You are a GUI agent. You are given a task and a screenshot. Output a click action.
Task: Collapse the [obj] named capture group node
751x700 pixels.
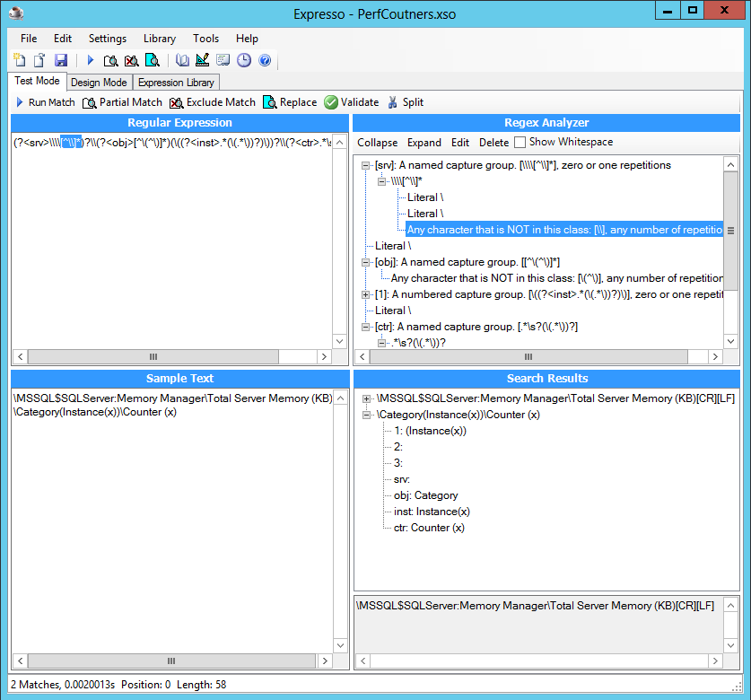click(365, 263)
